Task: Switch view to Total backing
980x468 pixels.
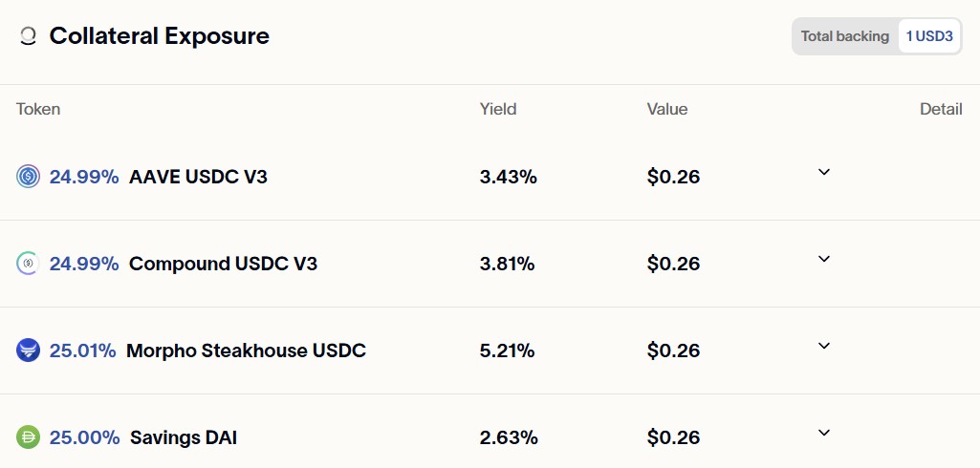Action: 845,36
